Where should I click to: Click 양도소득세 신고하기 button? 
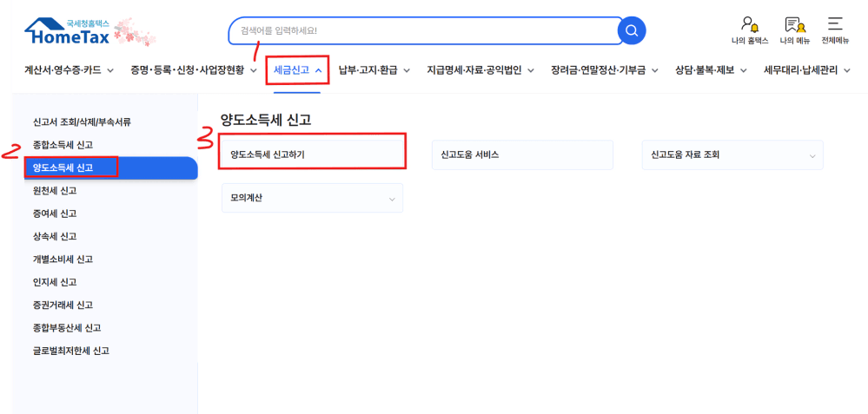[x=312, y=154]
